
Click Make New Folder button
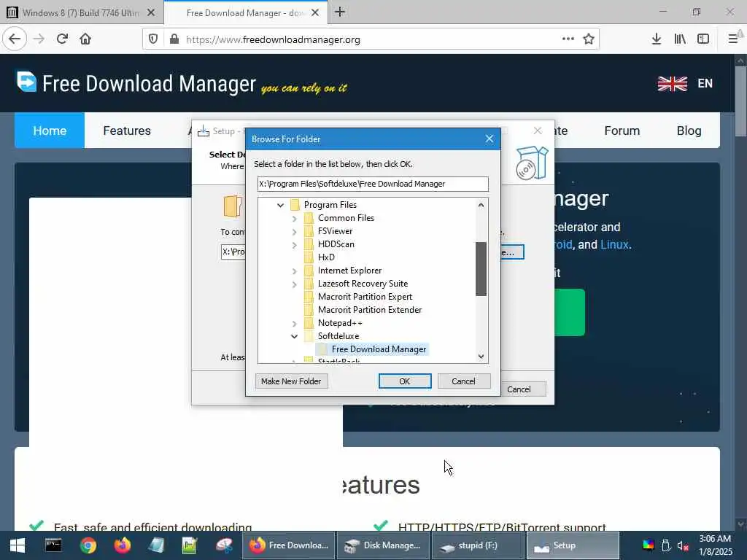point(291,381)
